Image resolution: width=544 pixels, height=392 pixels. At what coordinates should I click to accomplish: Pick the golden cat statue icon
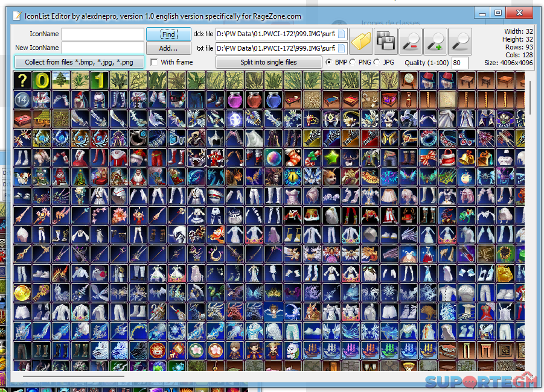tap(505, 273)
